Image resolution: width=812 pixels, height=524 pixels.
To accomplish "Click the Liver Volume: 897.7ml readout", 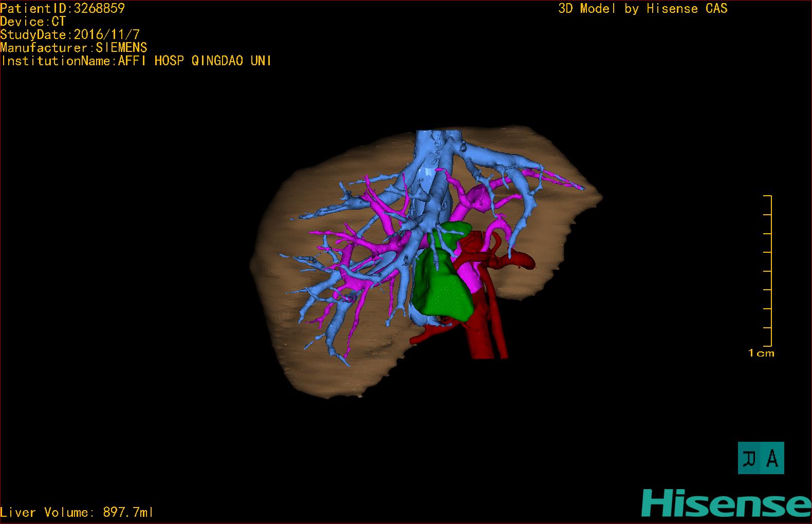I will pyautogui.click(x=77, y=512).
